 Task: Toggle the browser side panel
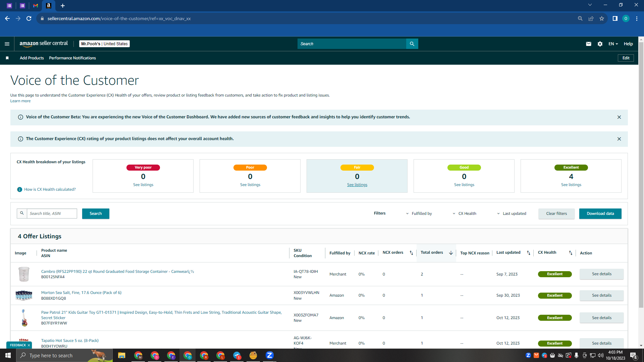click(615, 18)
